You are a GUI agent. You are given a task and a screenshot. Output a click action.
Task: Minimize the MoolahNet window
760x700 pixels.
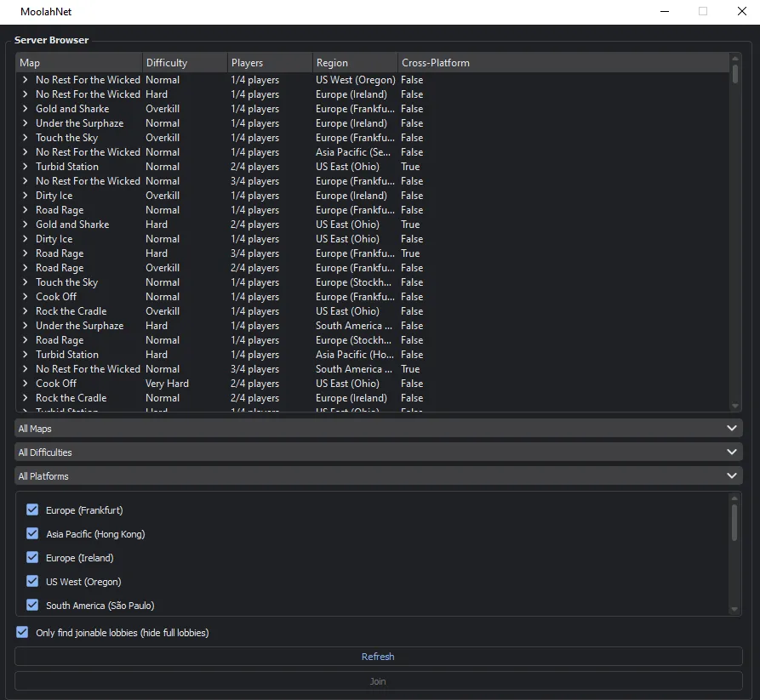tap(665, 11)
